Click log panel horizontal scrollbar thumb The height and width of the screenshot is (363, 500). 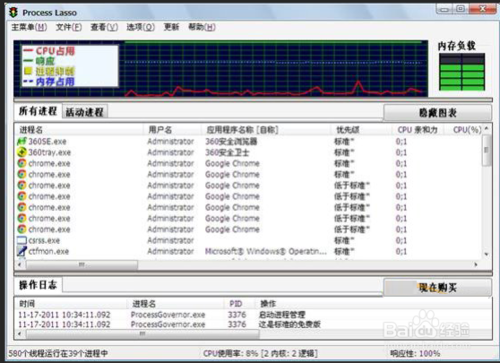(x=142, y=334)
